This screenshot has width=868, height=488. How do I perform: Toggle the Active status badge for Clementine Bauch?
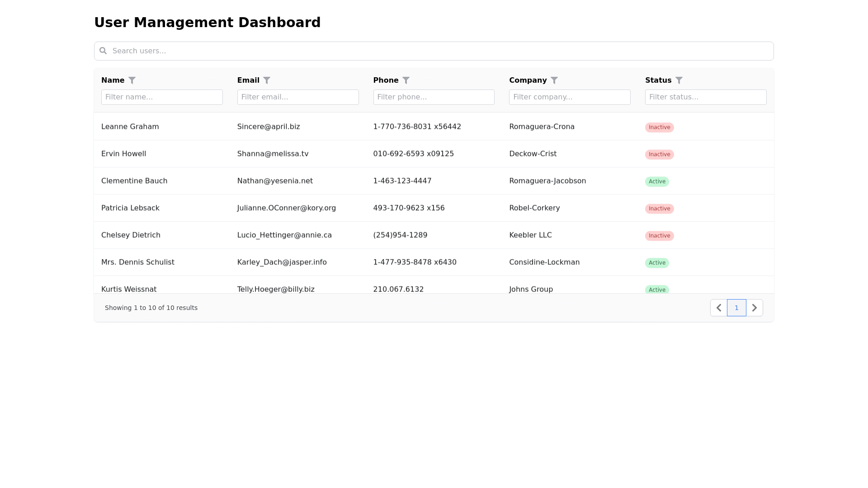(657, 181)
